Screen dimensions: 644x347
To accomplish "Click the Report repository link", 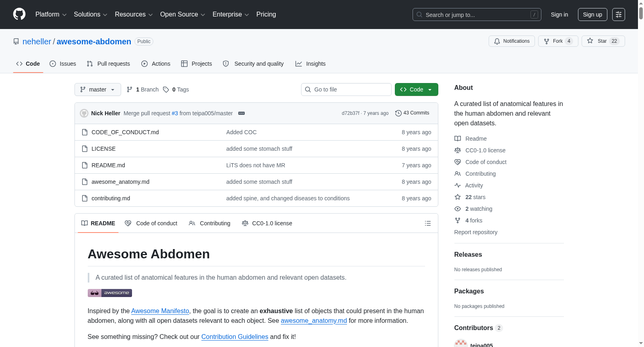I will (x=476, y=232).
